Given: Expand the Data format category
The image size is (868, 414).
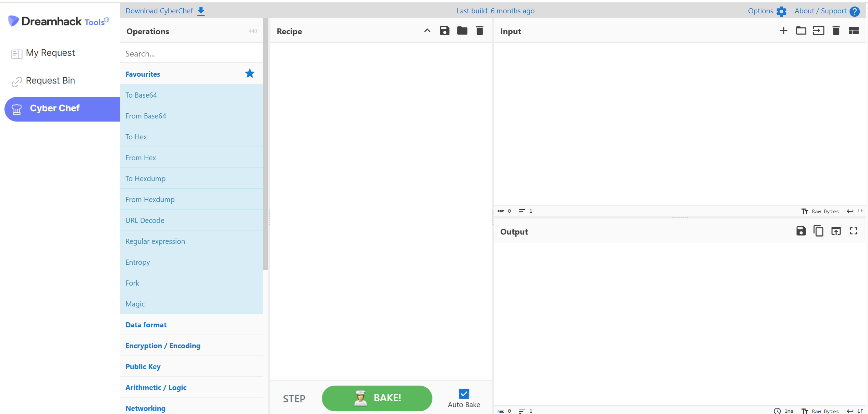Looking at the screenshot, I should pos(146,325).
